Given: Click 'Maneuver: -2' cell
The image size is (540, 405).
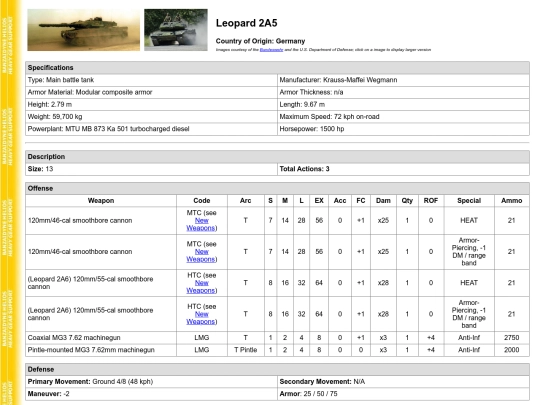Looking at the screenshot, I should (151, 394).
